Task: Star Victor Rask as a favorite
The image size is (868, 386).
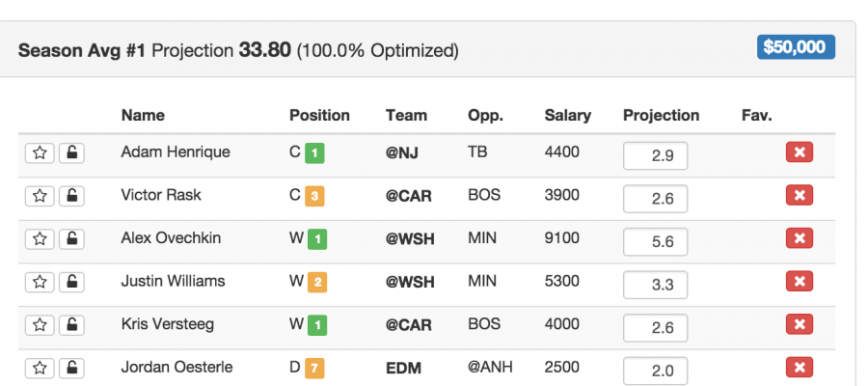Action: (40, 196)
